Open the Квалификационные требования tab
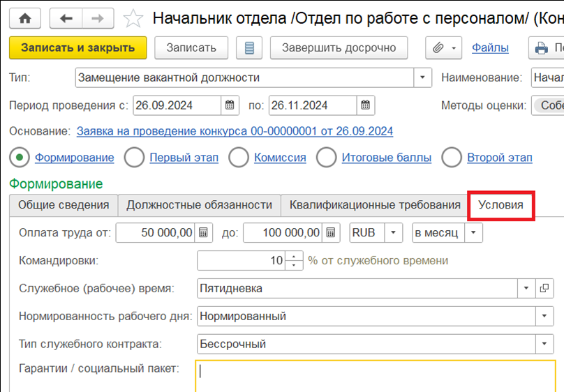 pos(375,205)
